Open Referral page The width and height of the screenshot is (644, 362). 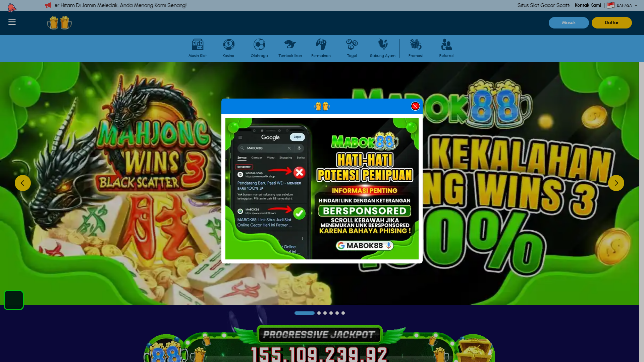[x=446, y=48]
